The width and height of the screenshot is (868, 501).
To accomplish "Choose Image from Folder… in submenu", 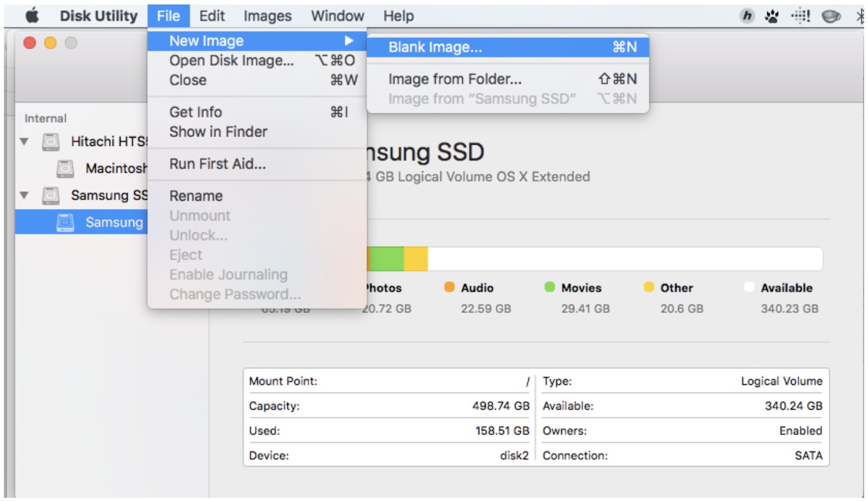I will [x=508, y=79].
